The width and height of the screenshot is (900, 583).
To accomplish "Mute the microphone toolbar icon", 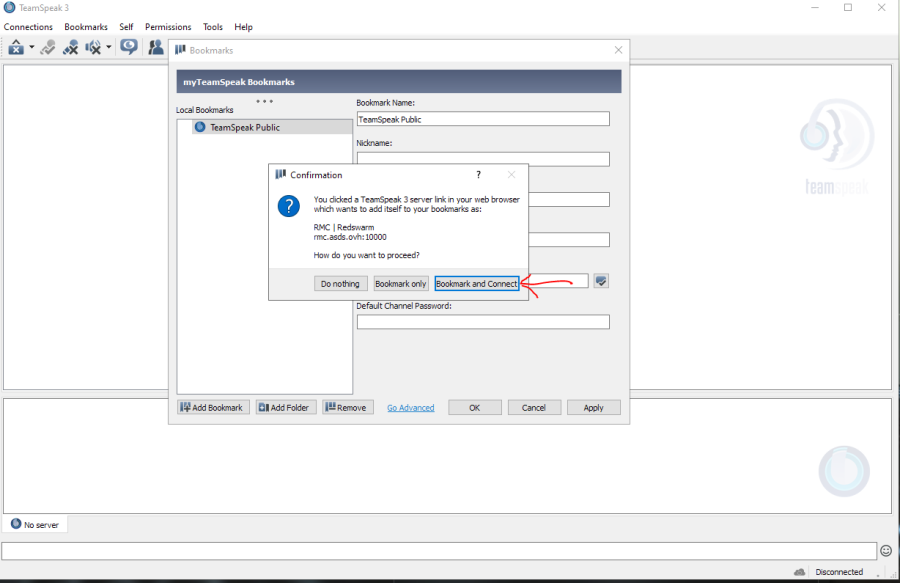I will tap(71, 47).
